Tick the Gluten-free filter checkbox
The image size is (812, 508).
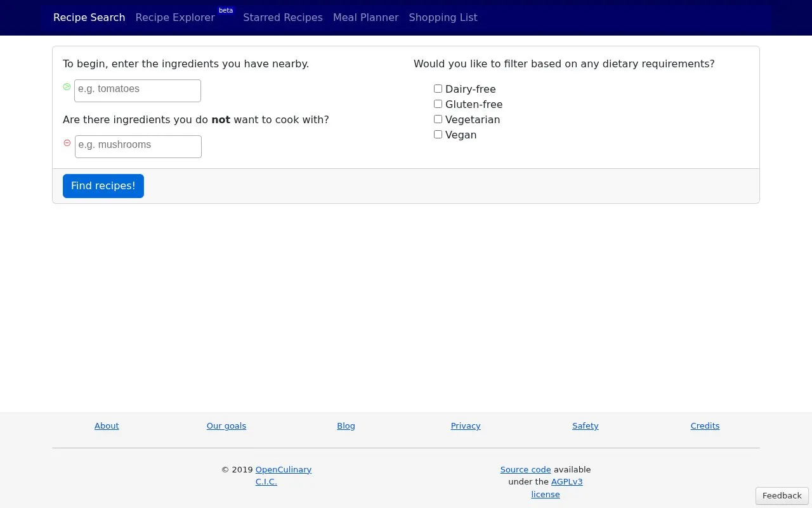(438, 104)
